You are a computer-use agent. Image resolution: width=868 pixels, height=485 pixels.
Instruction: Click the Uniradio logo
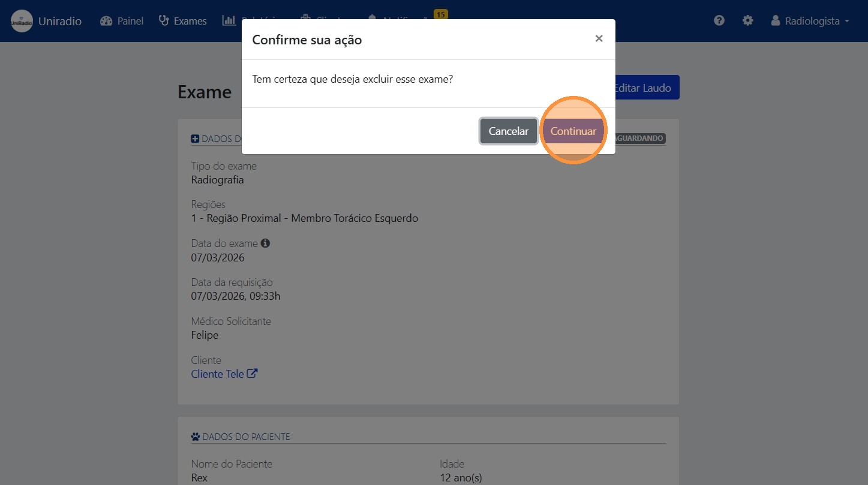22,20
